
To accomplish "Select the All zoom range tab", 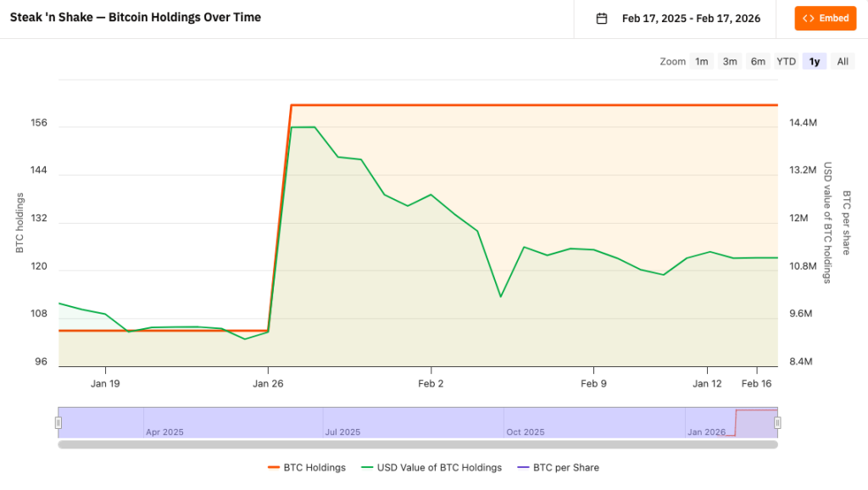I will tap(842, 61).
